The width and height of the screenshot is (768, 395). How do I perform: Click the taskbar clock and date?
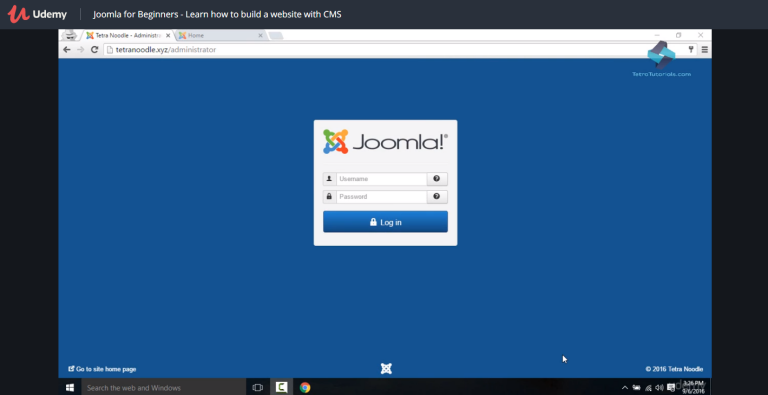(x=694, y=387)
